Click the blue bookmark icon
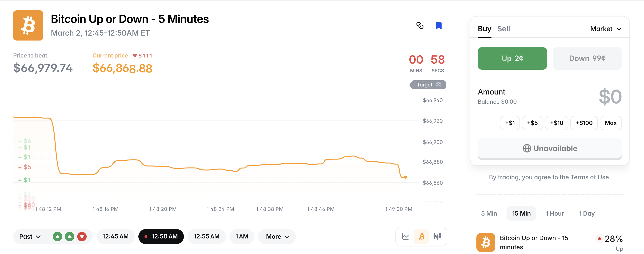Viewport: 644px width, 254px height. point(439,25)
